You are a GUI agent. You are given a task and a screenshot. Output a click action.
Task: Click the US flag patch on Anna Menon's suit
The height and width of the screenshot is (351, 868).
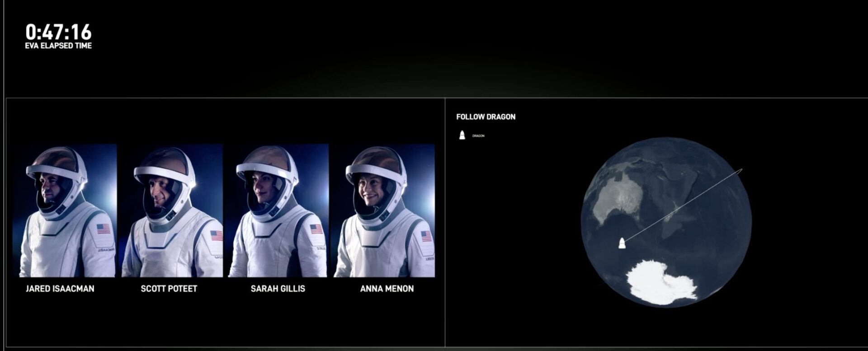click(x=426, y=236)
